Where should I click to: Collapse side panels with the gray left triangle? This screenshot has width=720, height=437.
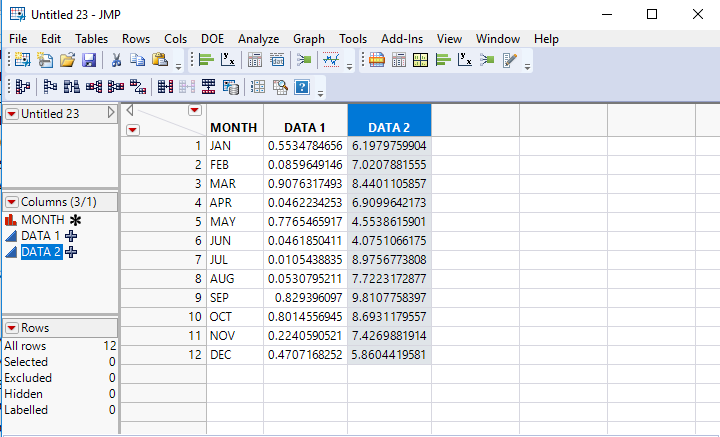coord(129,110)
